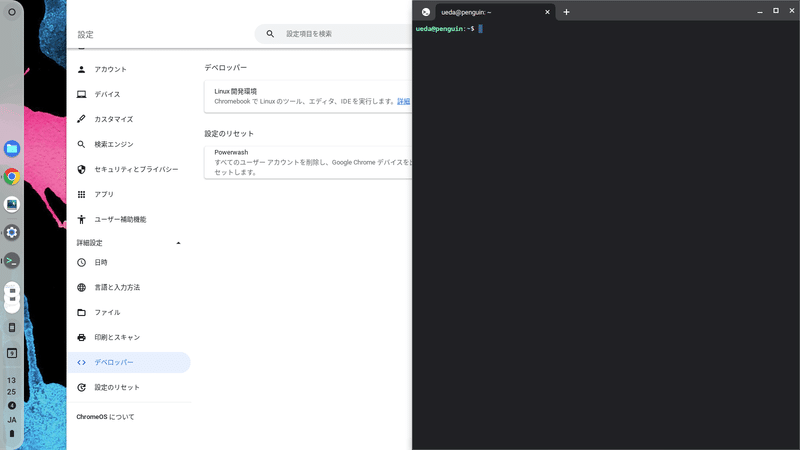Select the Accessibility person icon in sidebar
This screenshot has height=450, width=800.
click(x=81, y=219)
